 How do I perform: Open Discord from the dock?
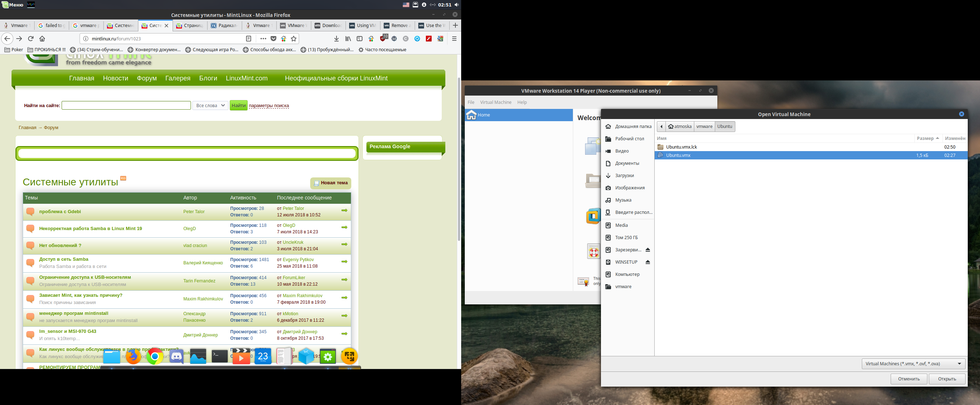click(x=176, y=357)
